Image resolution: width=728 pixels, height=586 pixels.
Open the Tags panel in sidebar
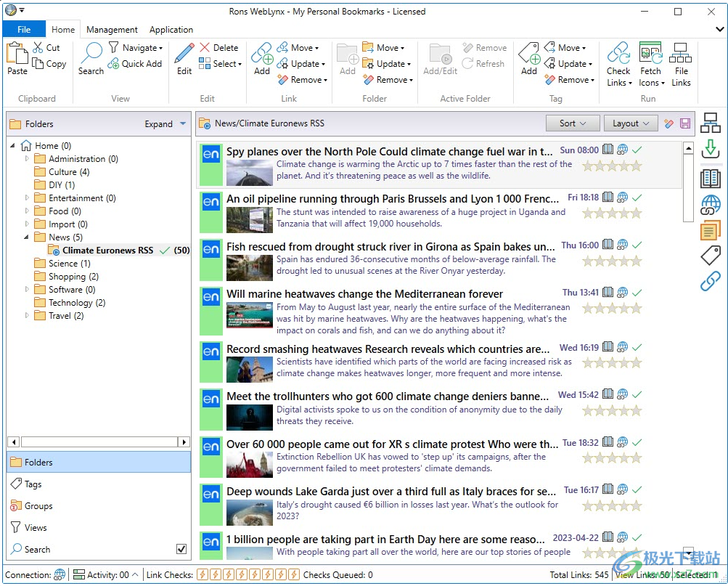(33, 484)
